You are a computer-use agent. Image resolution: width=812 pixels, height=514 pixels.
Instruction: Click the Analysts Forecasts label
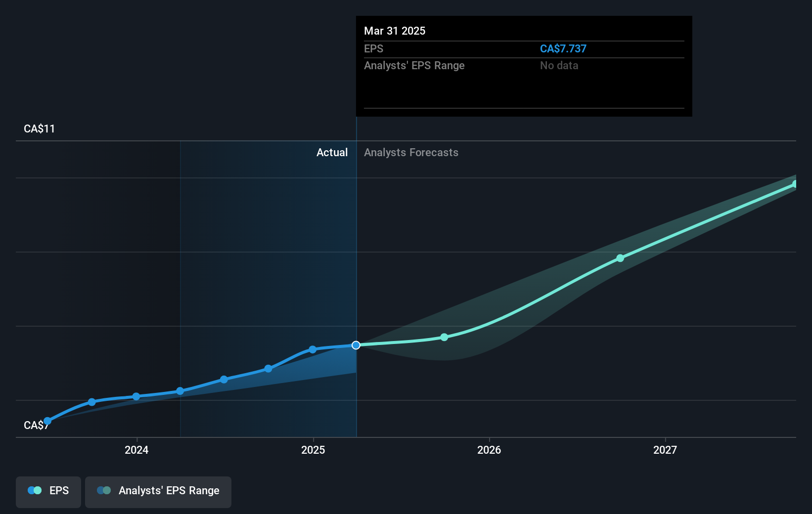pyautogui.click(x=411, y=152)
